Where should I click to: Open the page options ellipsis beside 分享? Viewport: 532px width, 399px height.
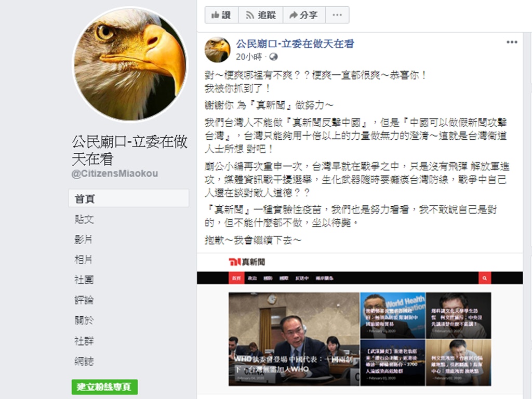coord(337,15)
